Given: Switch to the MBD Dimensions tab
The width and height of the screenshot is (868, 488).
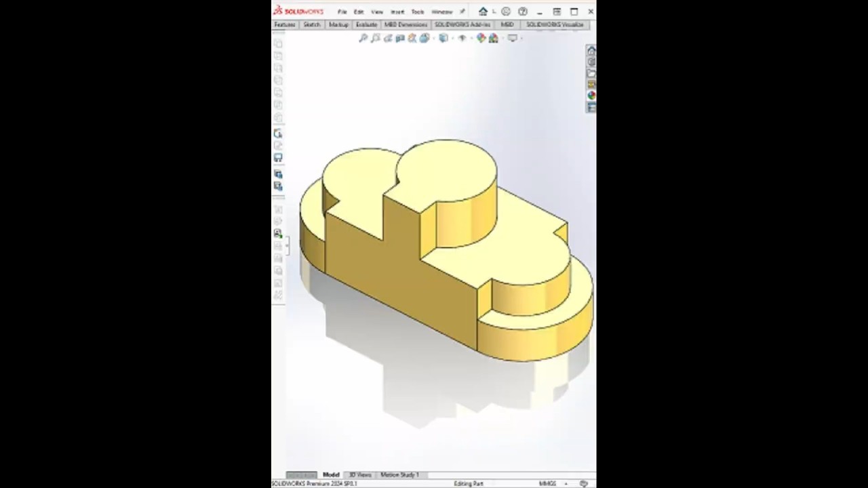Looking at the screenshot, I should point(406,24).
